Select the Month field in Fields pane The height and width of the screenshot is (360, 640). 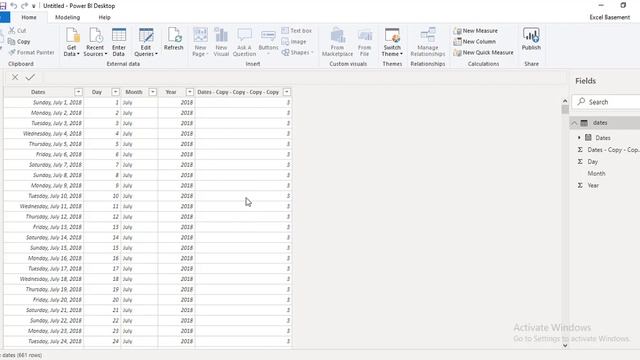pyautogui.click(x=596, y=173)
